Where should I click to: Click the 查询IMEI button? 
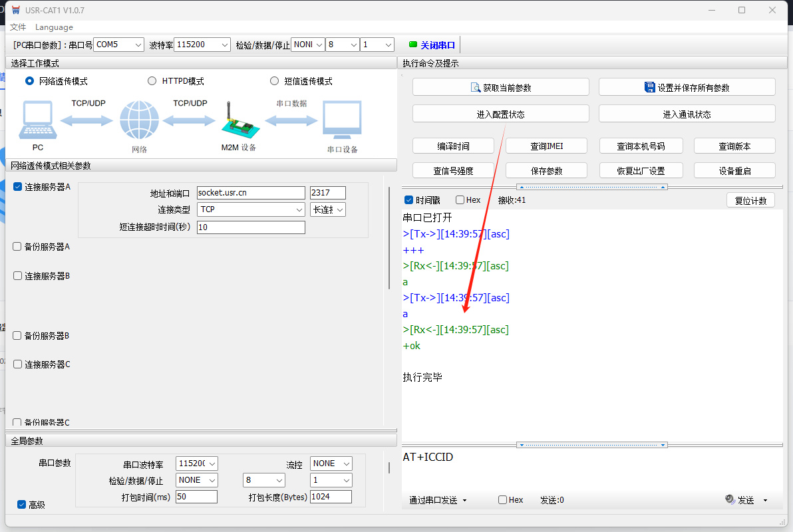coord(546,146)
